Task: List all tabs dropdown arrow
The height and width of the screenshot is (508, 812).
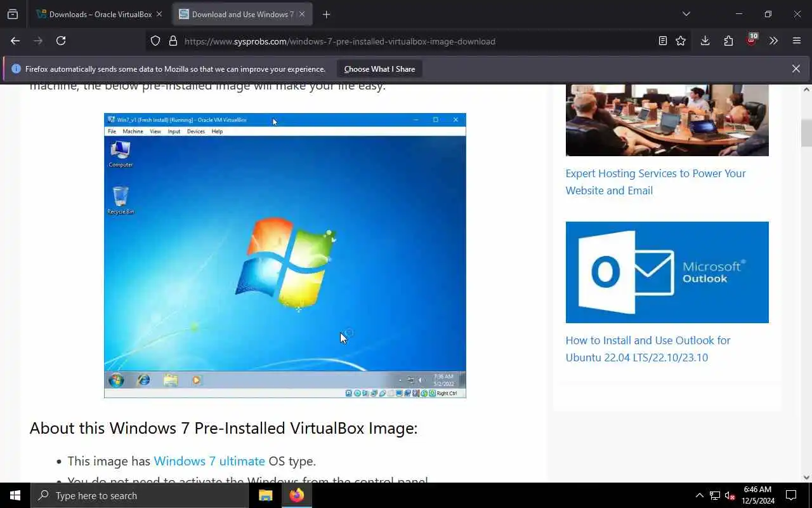Action: [x=686, y=14]
